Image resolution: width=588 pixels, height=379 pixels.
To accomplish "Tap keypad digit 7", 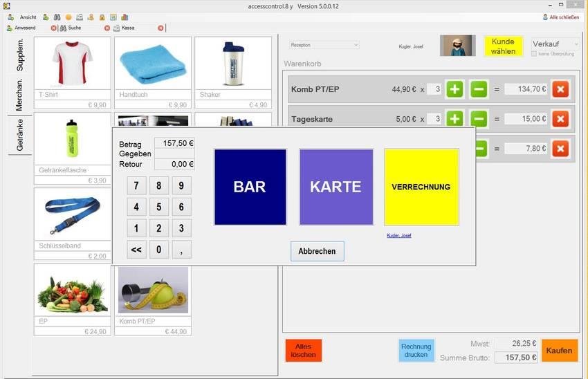I will [136, 185].
